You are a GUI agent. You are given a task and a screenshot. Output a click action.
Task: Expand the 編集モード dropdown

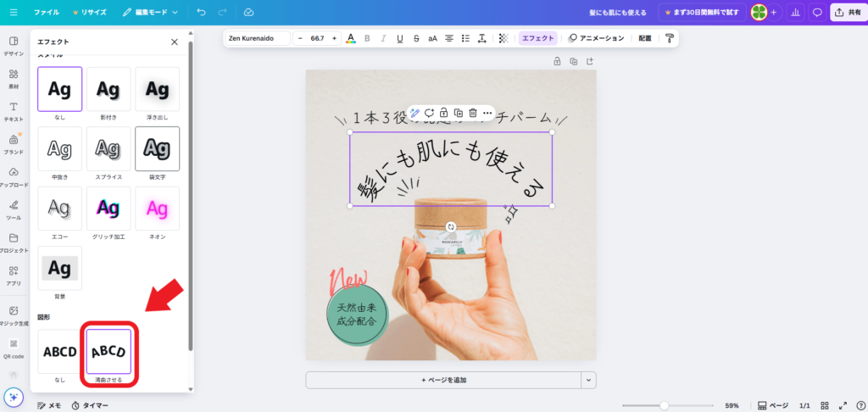point(150,13)
